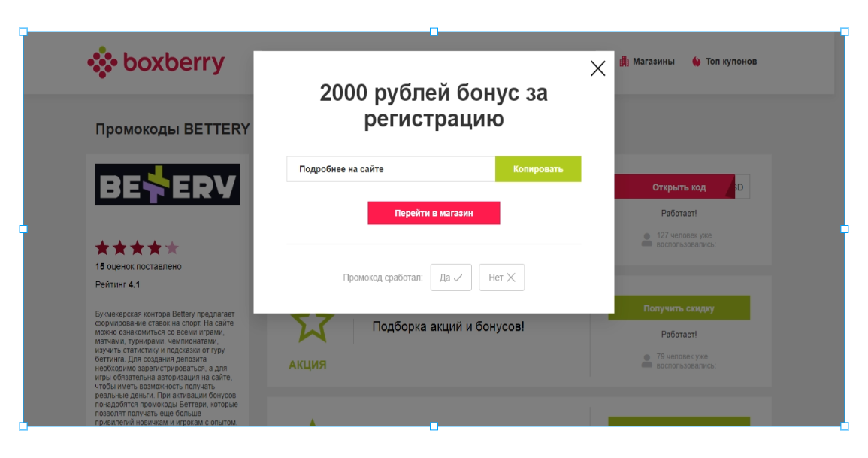This screenshot has width=868, height=458.
Task: Click the green star АКЦИЯ icon
Action: tap(313, 326)
